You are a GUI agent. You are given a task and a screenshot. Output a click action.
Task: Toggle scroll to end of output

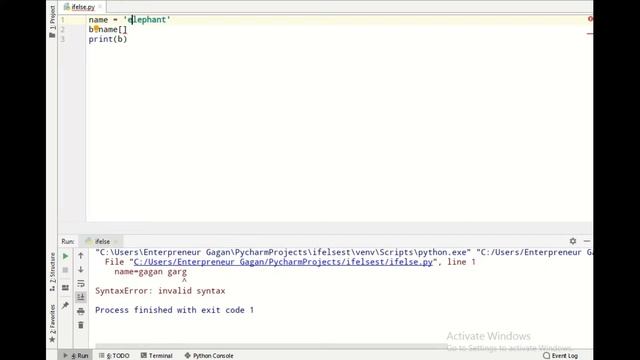81,297
